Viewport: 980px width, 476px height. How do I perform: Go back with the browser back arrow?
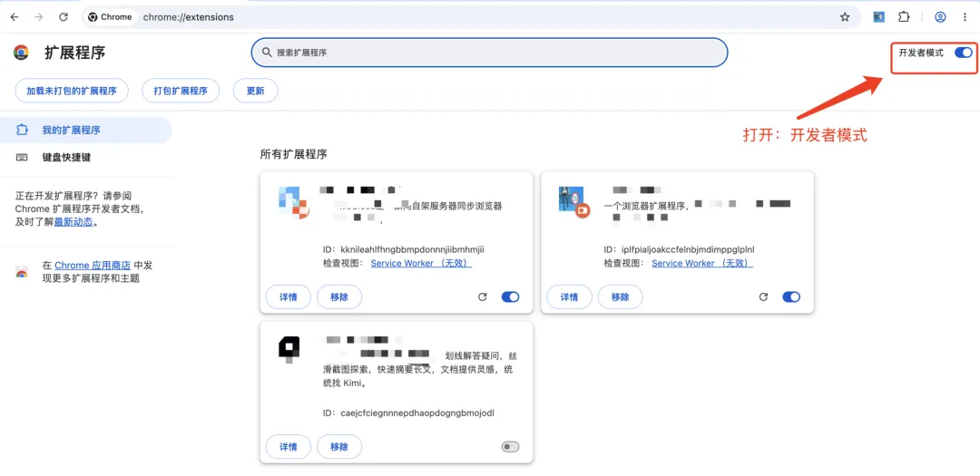click(x=15, y=17)
